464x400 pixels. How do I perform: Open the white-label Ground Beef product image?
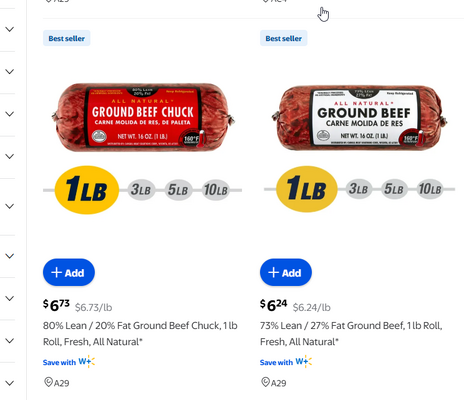[x=359, y=117]
